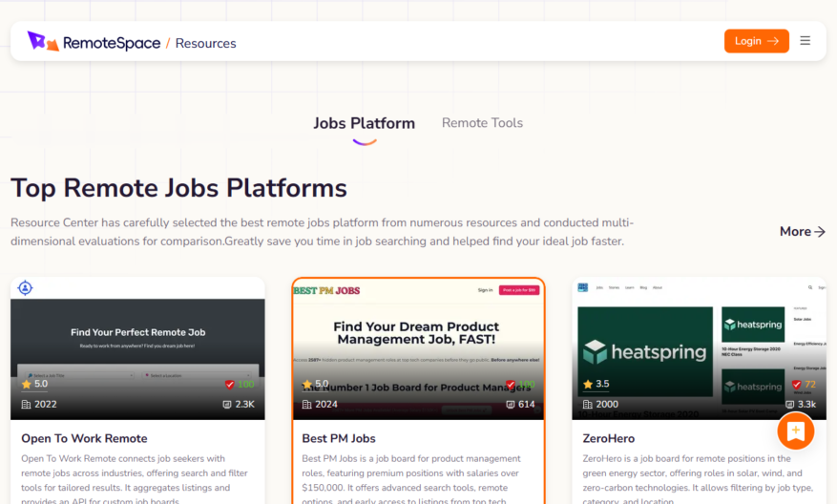The image size is (837, 504).
Task: Click the Open To Work Remote title
Action: (84, 438)
